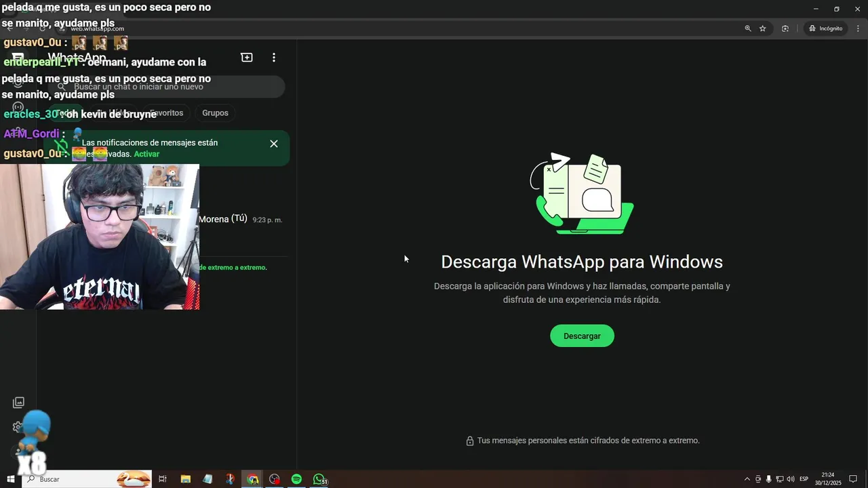Open the Windows Start menu
The image size is (868, 488).
point(11,479)
